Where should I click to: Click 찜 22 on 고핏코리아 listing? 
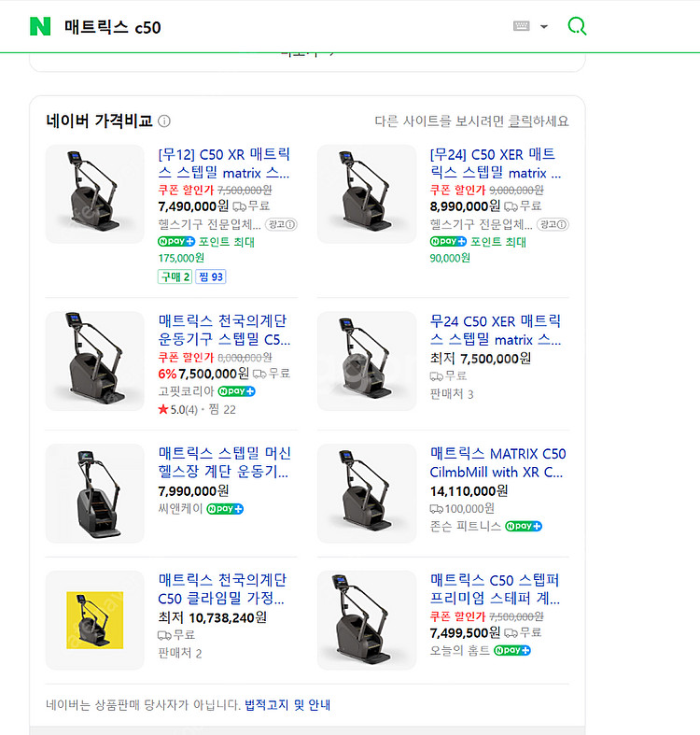[222, 410]
